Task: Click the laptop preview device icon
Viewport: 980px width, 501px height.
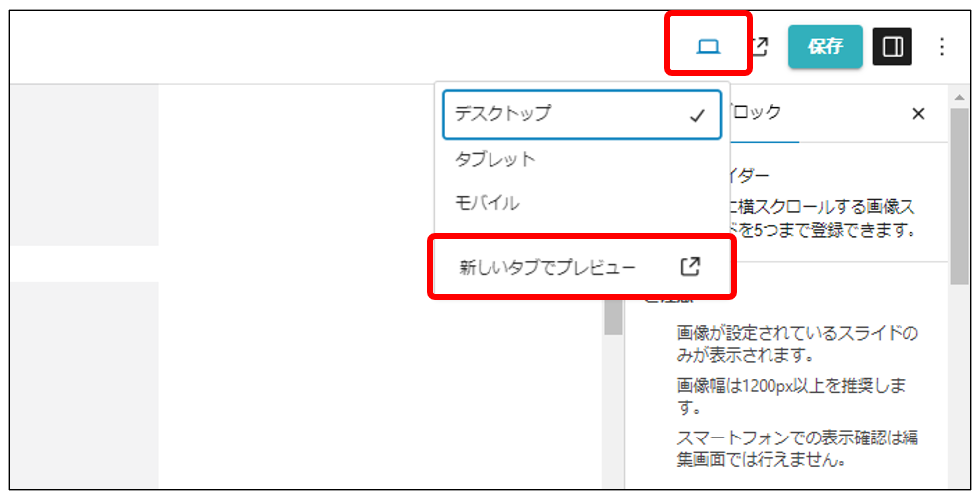Action: [708, 46]
